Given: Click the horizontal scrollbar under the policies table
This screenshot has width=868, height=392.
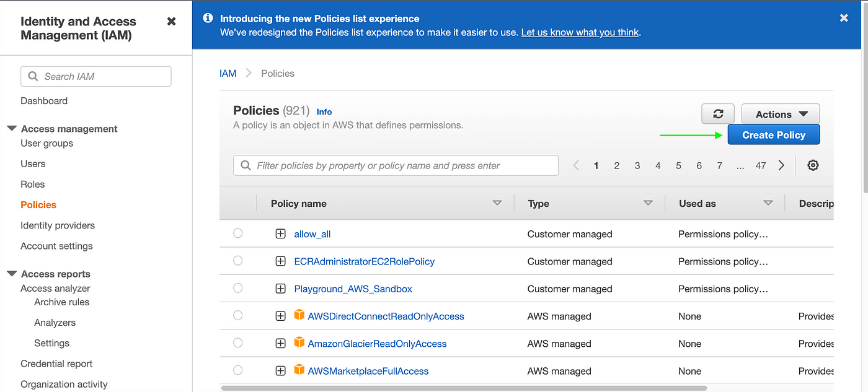Looking at the screenshot, I should click(x=464, y=388).
